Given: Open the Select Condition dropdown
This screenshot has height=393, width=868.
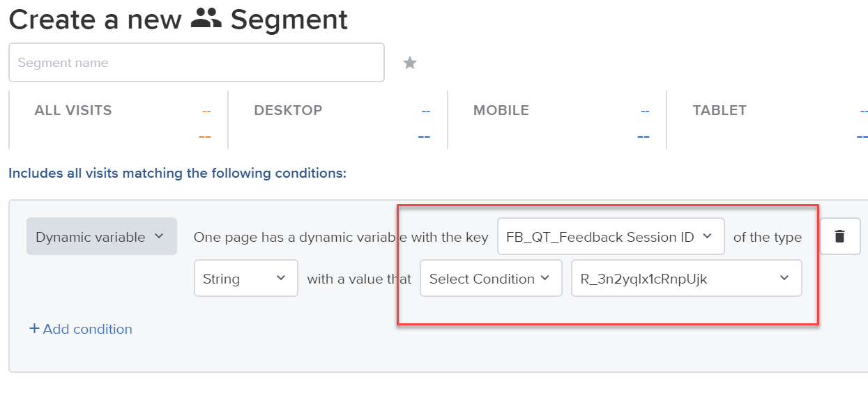Looking at the screenshot, I should [491, 278].
